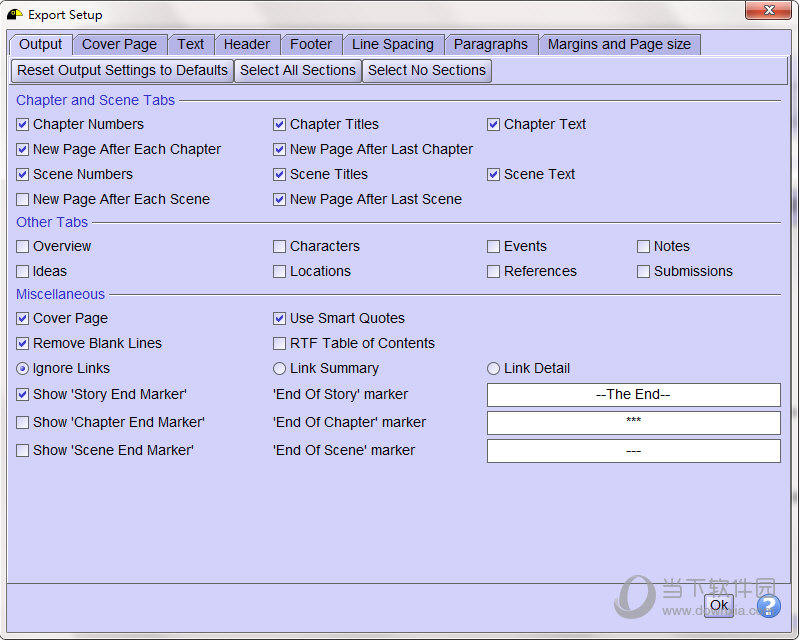Screen dimensions: 799x640
Task: Enable Characters tab export
Action: (279, 247)
